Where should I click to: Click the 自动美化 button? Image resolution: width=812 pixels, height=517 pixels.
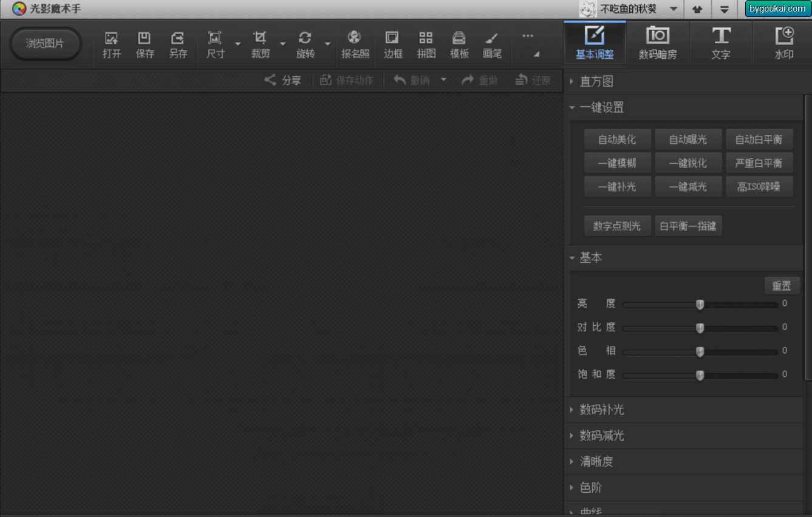tap(617, 140)
